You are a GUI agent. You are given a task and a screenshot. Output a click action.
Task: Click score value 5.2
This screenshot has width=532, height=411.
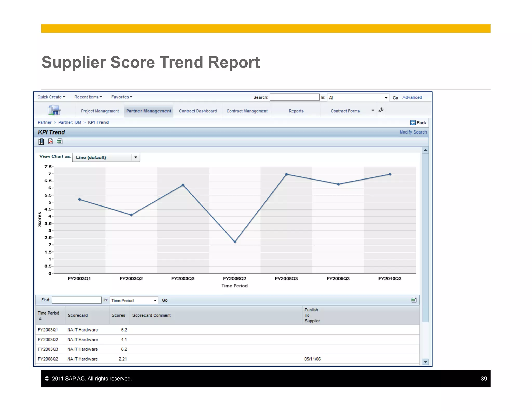pos(124,330)
